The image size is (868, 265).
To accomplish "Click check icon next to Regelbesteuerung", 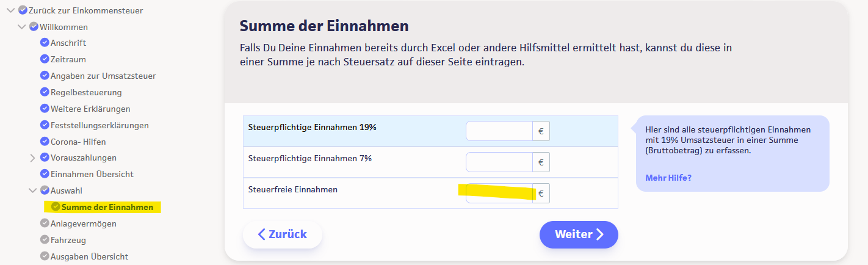I will tap(45, 92).
